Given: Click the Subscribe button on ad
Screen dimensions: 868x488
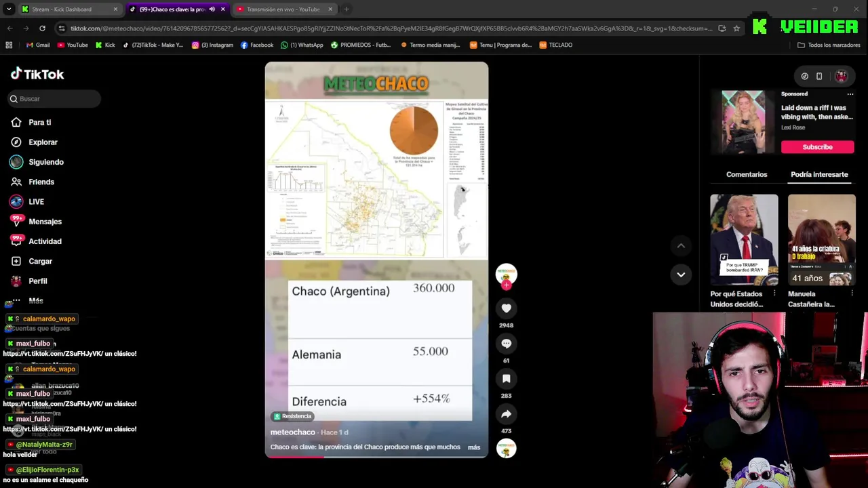Looking at the screenshot, I should tap(817, 147).
